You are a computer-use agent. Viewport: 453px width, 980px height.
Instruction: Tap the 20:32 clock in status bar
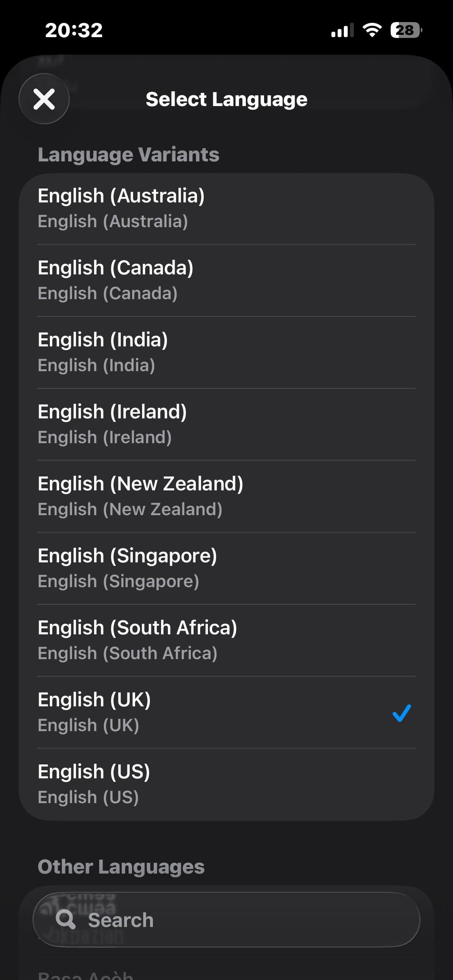click(x=74, y=30)
